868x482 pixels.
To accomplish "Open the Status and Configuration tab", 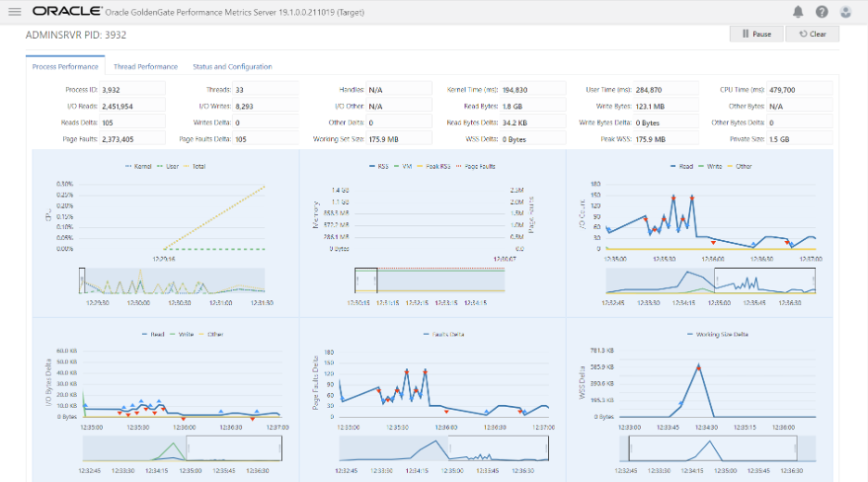I will 232,67.
